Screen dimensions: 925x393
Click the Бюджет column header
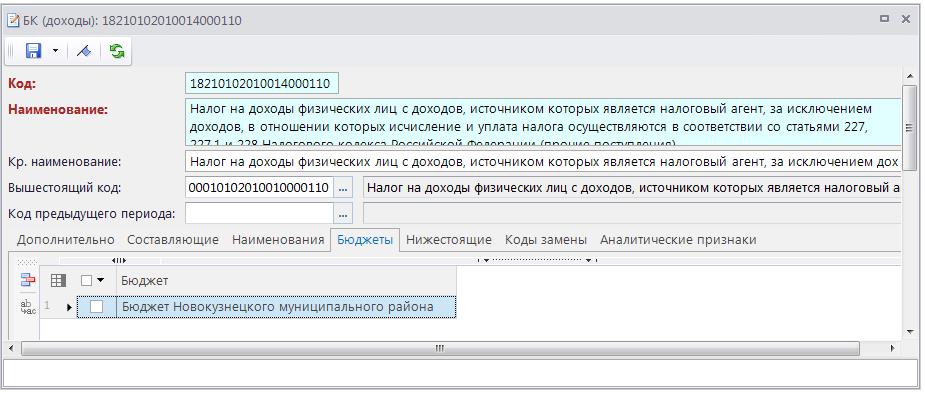[286, 281]
